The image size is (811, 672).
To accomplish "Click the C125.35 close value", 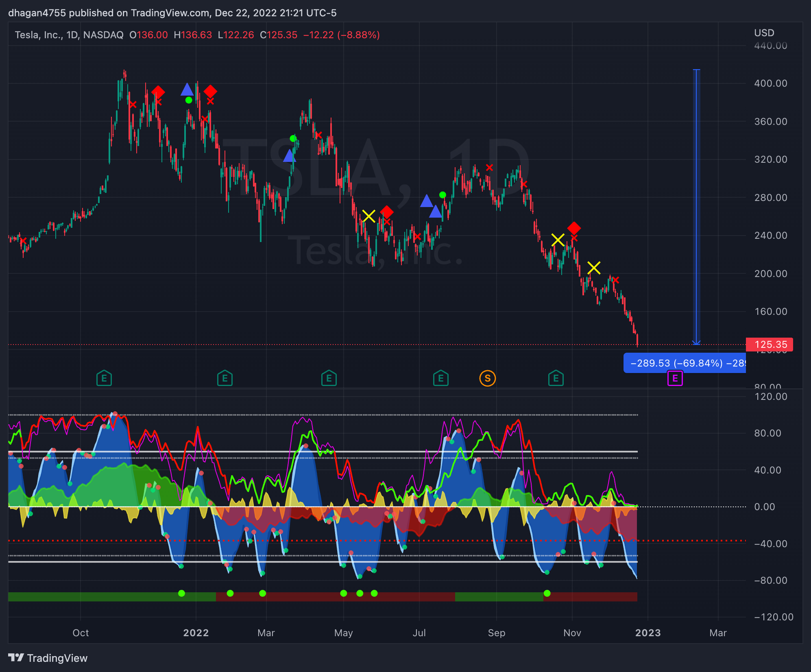I will (279, 35).
